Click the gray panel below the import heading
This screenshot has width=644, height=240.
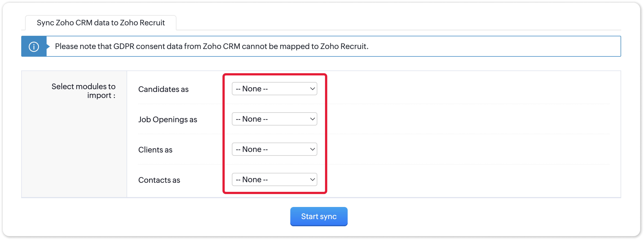[74, 150]
